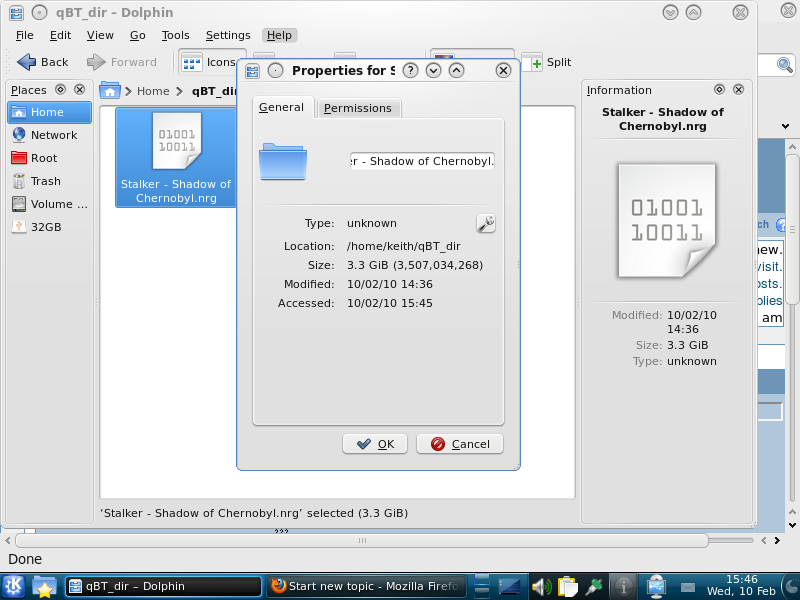Toggle the Information panel float button
This screenshot has height=600, width=800.
(665, 90)
